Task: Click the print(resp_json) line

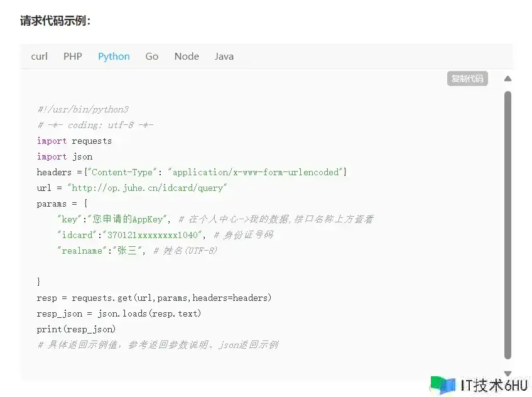Action: pyautogui.click(x=76, y=329)
